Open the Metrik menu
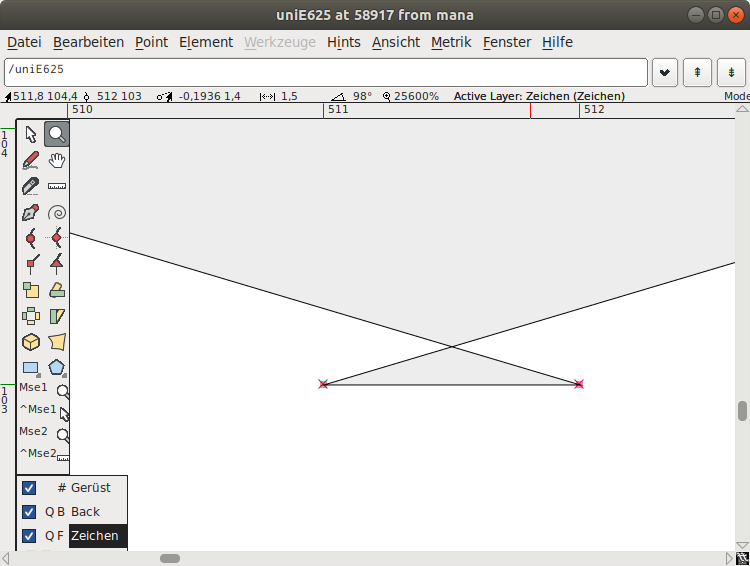750x566 pixels. [x=451, y=42]
